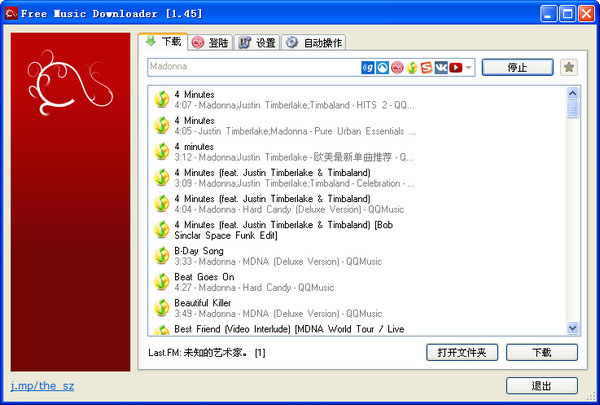The width and height of the screenshot is (600, 405).
Task: Minimize the Free Music Downloader window
Action: (549, 14)
